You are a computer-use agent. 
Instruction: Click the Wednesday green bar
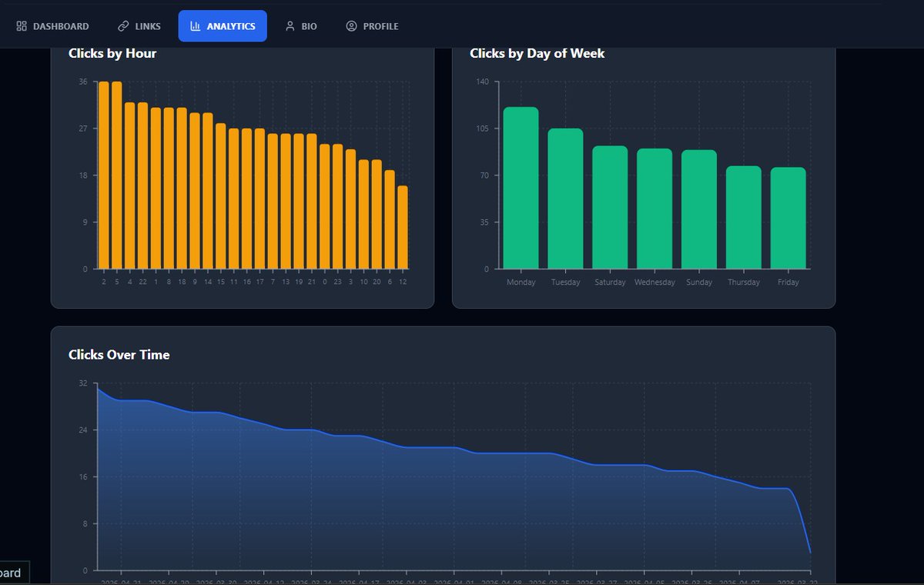tap(654, 209)
